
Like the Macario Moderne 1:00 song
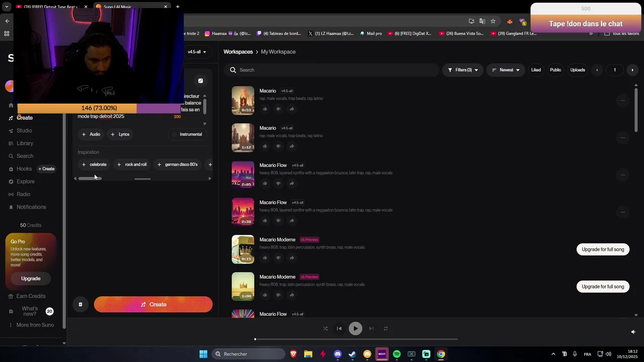coord(265,295)
